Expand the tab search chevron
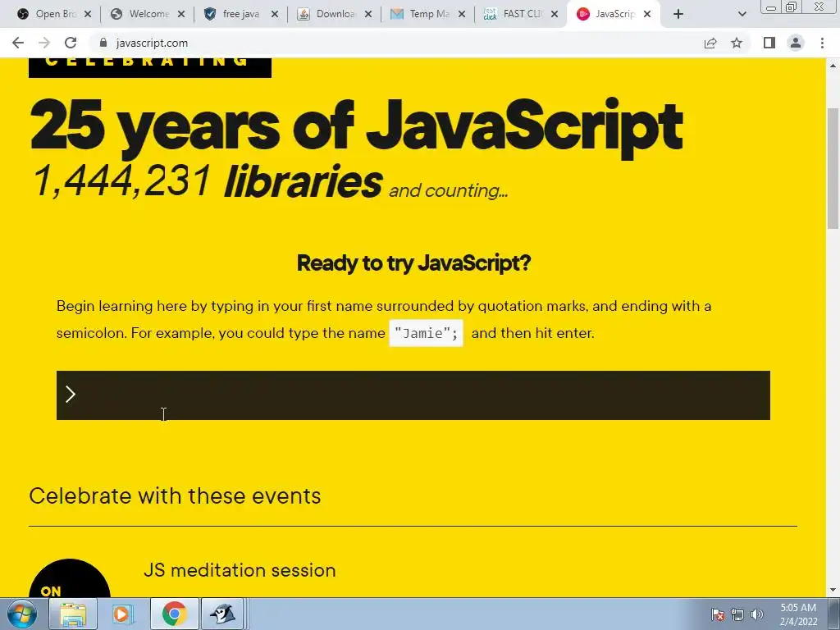 [742, 15]
